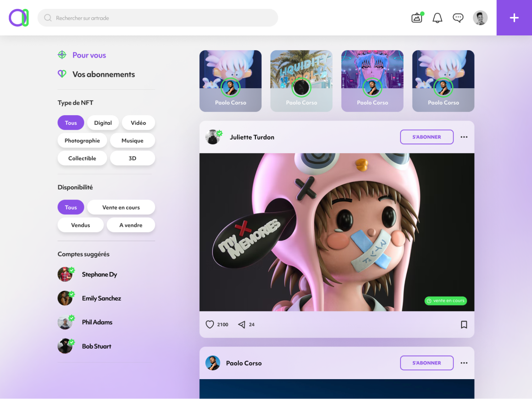Click the Vos abonnements heart icon
Screen dimensions: 532x399
pyautogui.click(x=62, y=74)
